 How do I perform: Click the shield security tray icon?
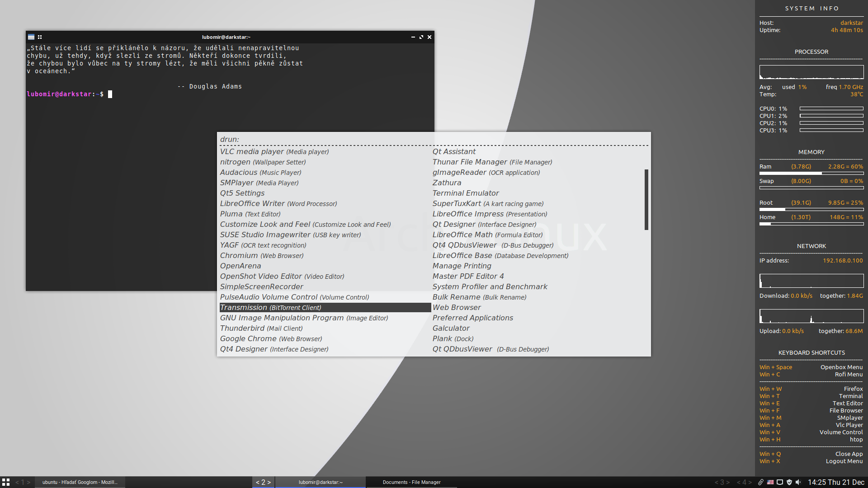(x=789, y=482)
